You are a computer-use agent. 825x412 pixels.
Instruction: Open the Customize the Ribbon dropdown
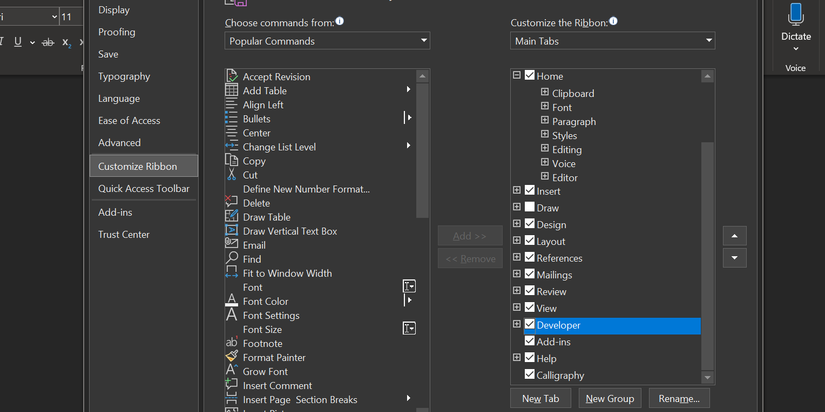pyautogui.click(x=612, y=41)
